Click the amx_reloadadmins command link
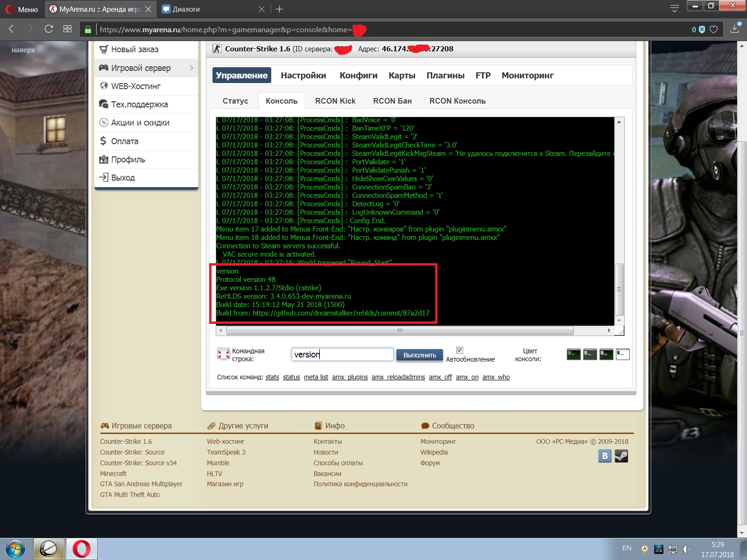 click(398, 377)
